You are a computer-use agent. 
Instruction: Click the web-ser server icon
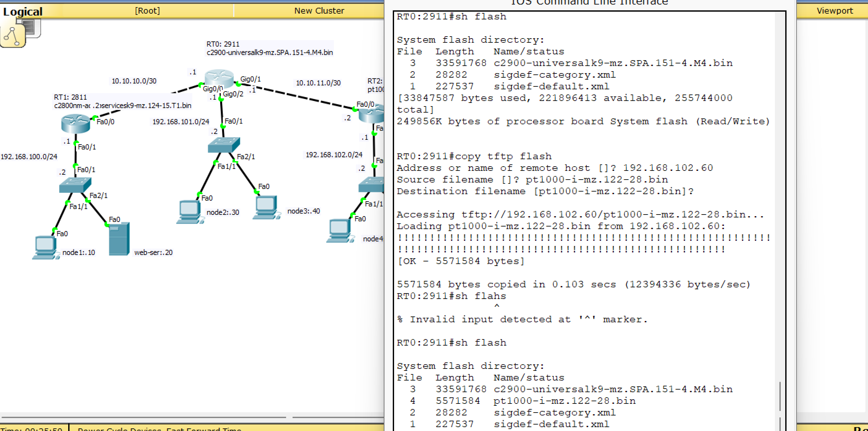pyautogui.click(x=119, y=239)
